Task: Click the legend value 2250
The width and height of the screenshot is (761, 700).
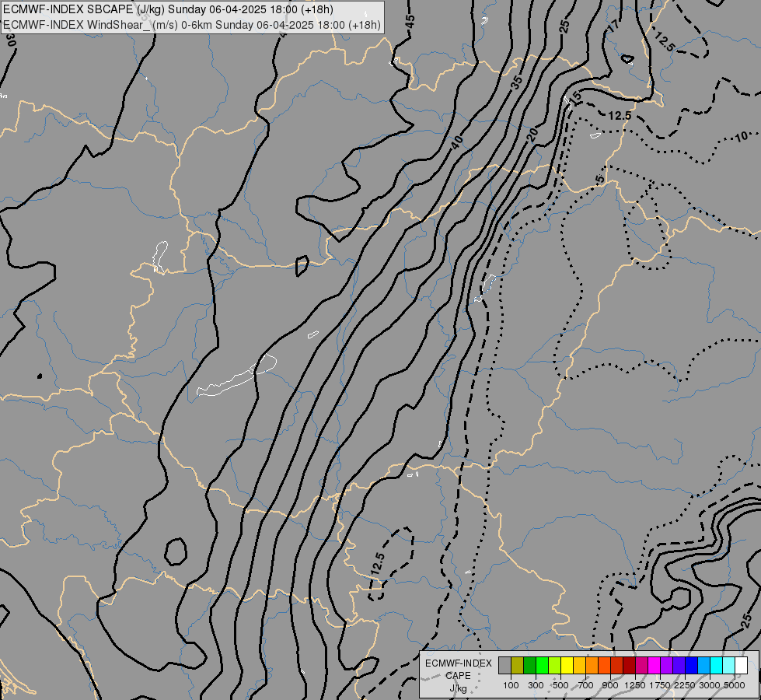Action: pyautogui.click(x=685, y=685)
